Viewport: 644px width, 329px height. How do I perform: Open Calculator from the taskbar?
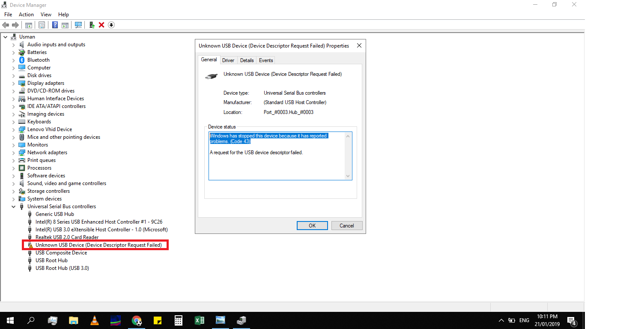pyautogui.click(x=179, y=320)
